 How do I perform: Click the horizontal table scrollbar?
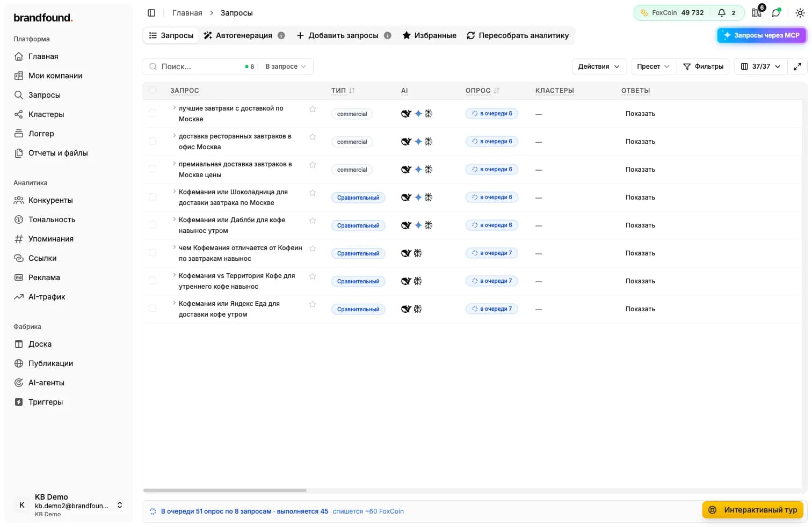coord(225,491)
